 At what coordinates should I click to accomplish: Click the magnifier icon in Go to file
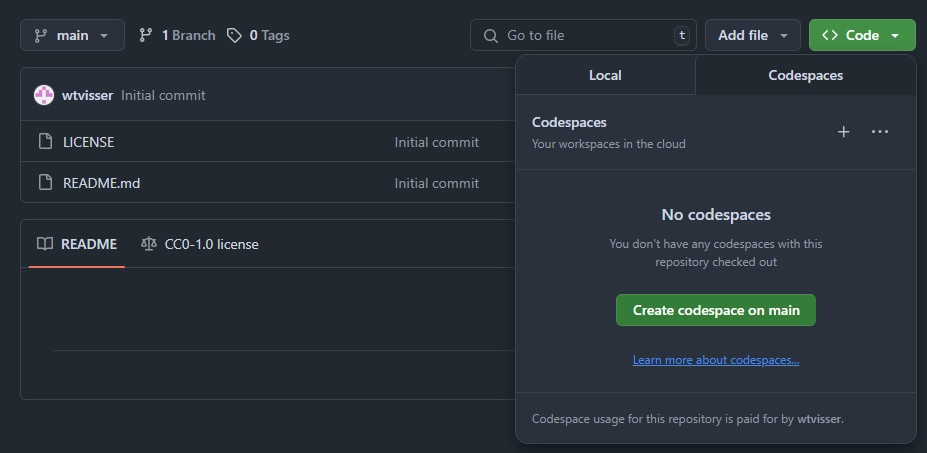(x=491, y=36)
